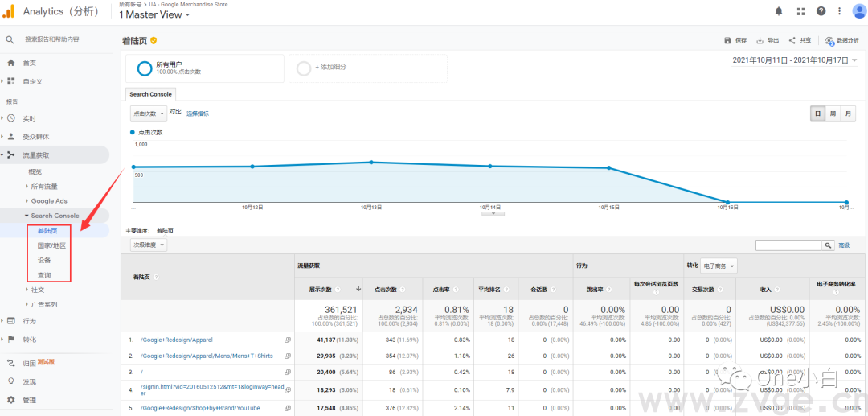Open 次级维度 secondary dimension dropdown
The image size is (868, 416).
pos(149,245)
